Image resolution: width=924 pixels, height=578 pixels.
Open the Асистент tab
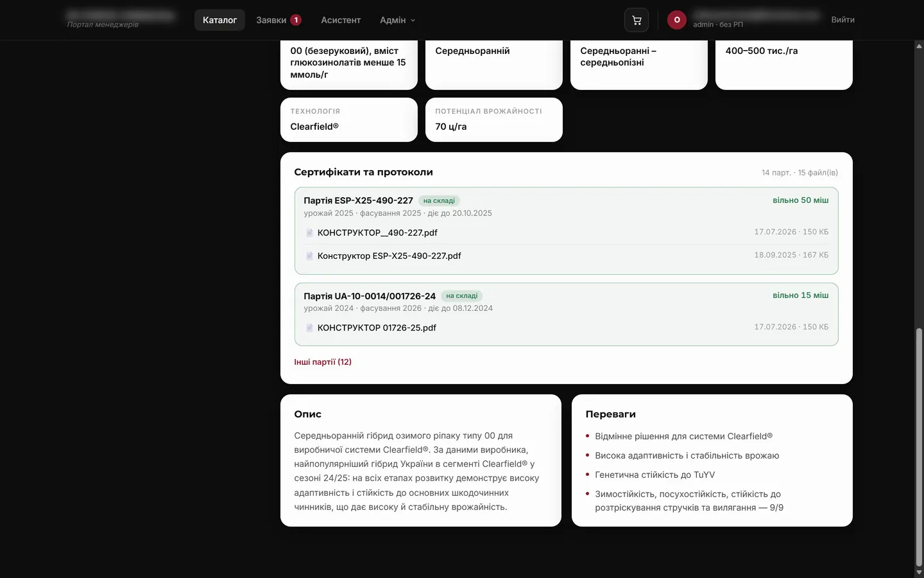pos(341,20)
